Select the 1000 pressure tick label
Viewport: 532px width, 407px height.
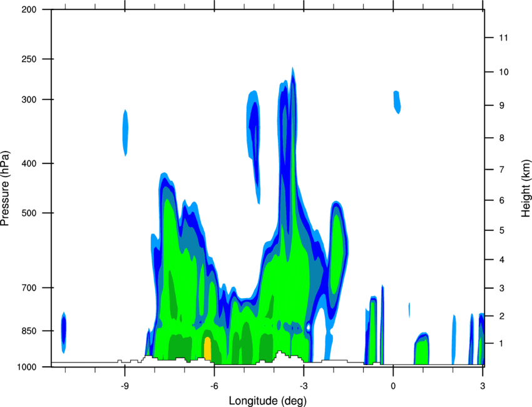26,367
